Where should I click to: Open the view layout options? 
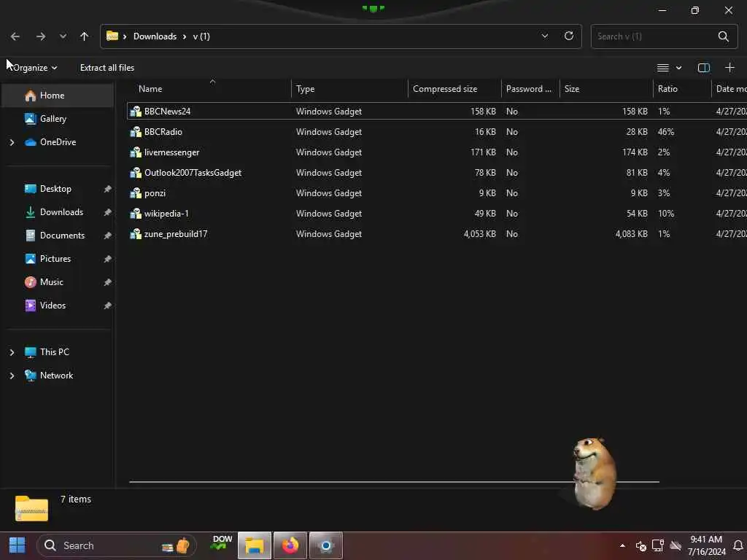click(x=662, y=68)
